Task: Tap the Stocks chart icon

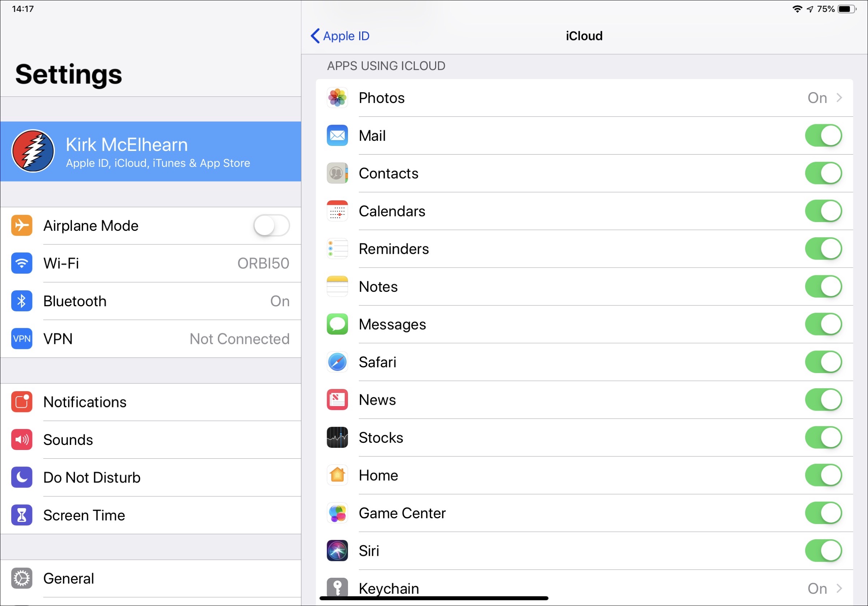Action: click(337, 437)
